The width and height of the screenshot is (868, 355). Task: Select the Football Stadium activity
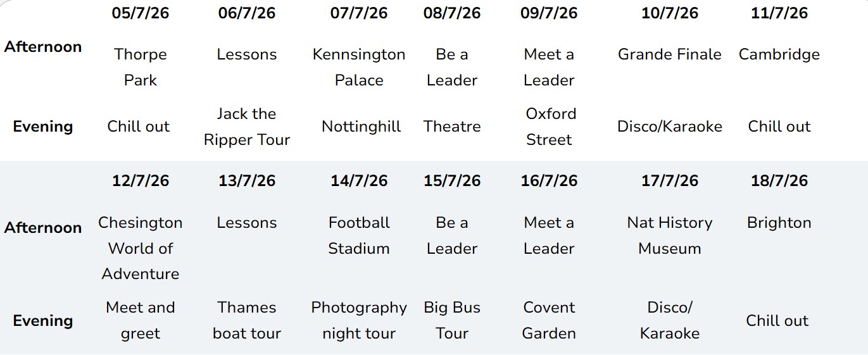click(x=359, y=235)
